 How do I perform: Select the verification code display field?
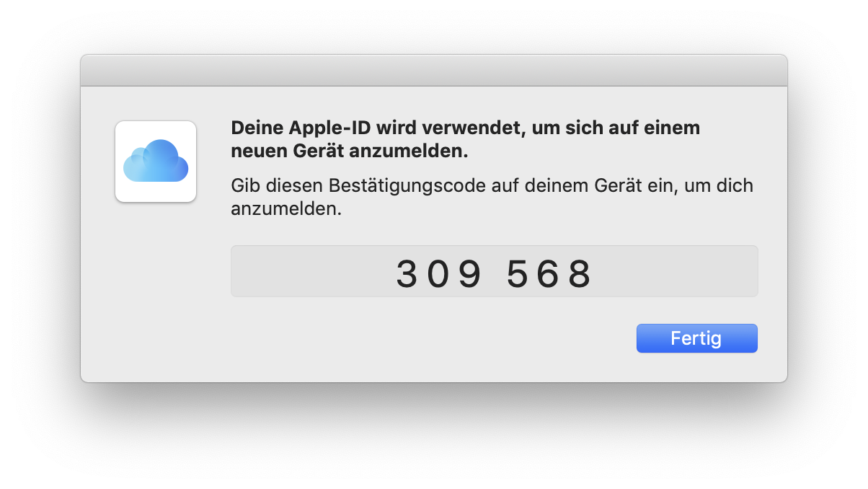point(494,271)
